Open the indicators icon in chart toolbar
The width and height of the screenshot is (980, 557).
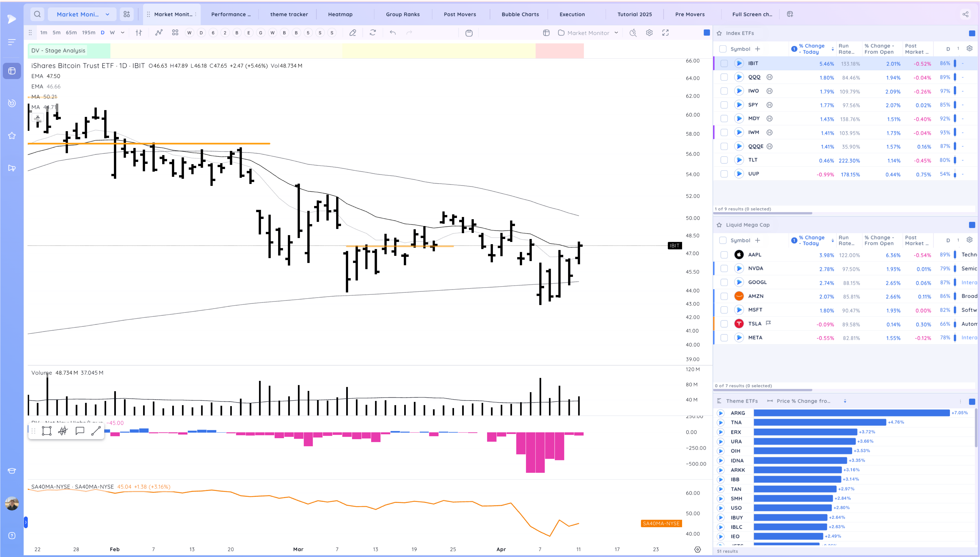point(159,33)
